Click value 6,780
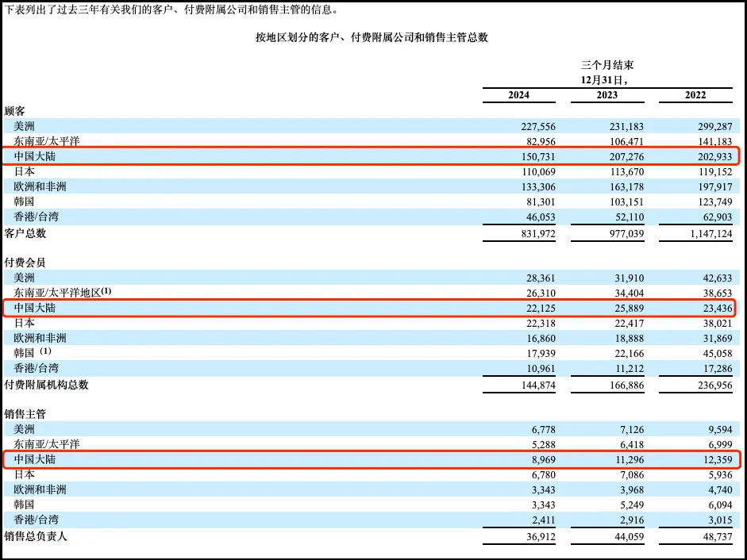 pyautogui.click(x=544, y=475)
